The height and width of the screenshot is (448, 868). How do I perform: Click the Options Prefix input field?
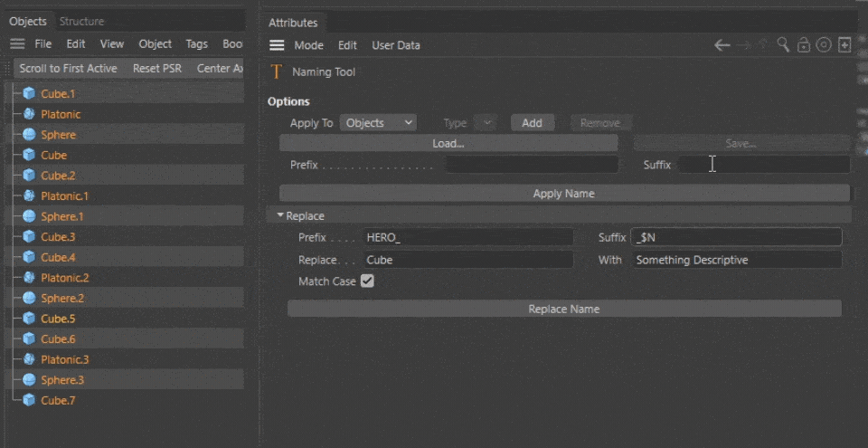pyautogui.click(x=532, y=165)
